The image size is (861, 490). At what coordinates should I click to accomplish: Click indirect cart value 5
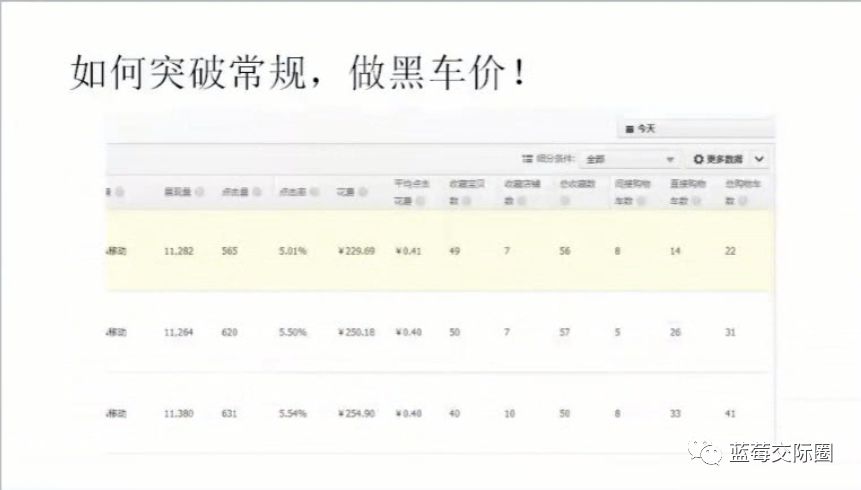(617, 332)
